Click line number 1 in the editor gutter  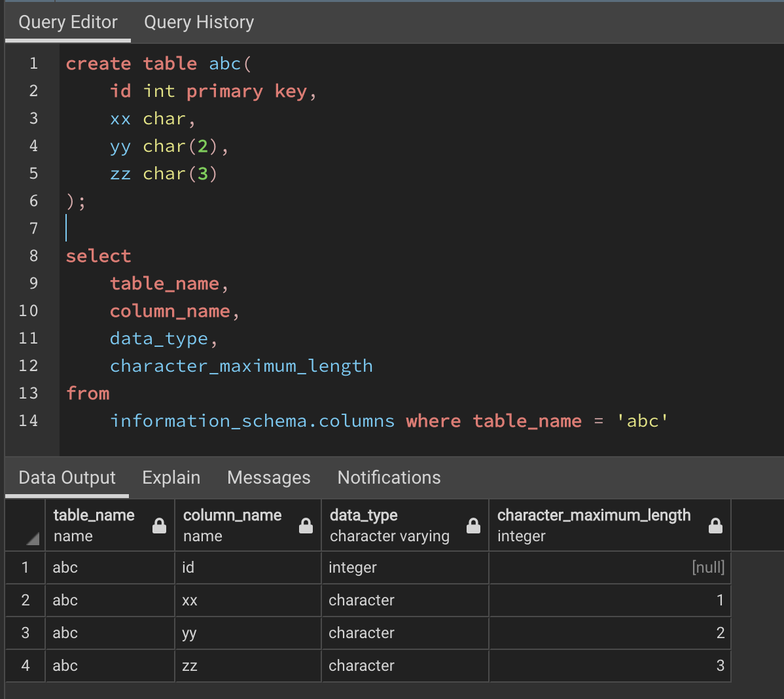33,63
